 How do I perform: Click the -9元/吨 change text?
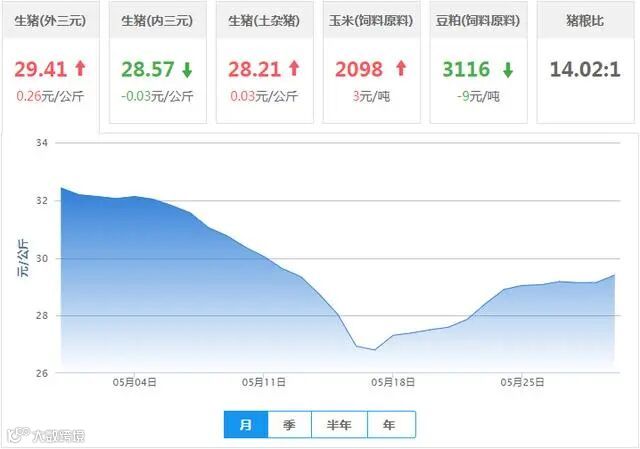(x=478, y=96)
